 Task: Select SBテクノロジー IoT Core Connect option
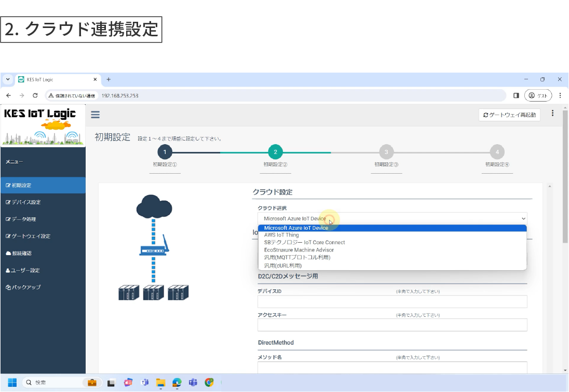click(392, 242)
